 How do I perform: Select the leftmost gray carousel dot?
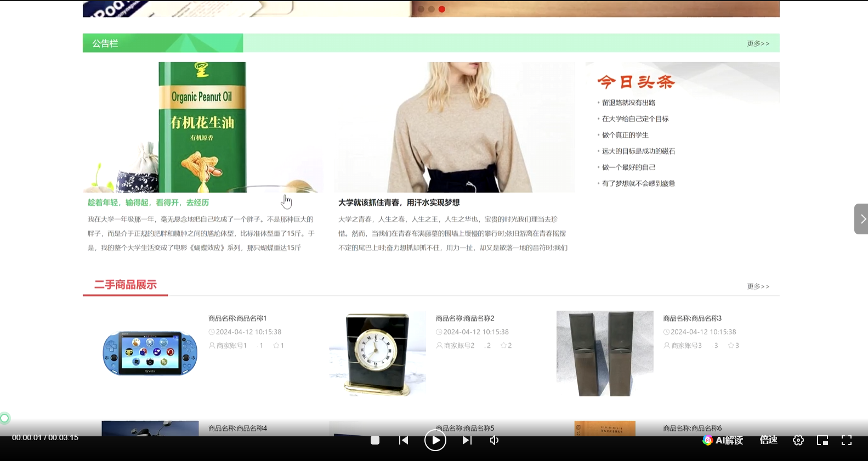[421, 9]
